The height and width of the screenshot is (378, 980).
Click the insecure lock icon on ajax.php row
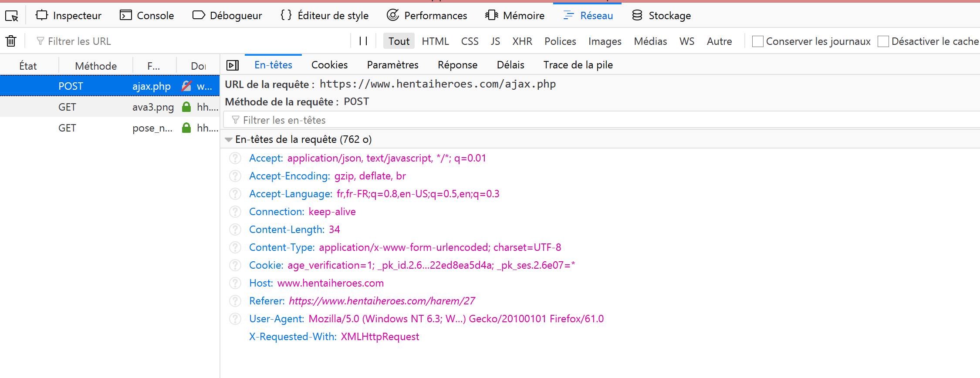[186, 86]
